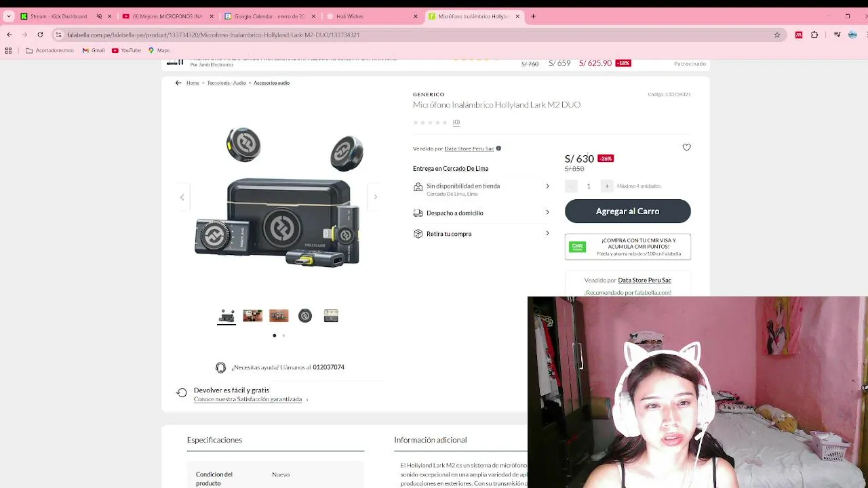Viewport: 868px width, 488px height.
Task: Bookmark this page with the star icon
Action: 777,35
